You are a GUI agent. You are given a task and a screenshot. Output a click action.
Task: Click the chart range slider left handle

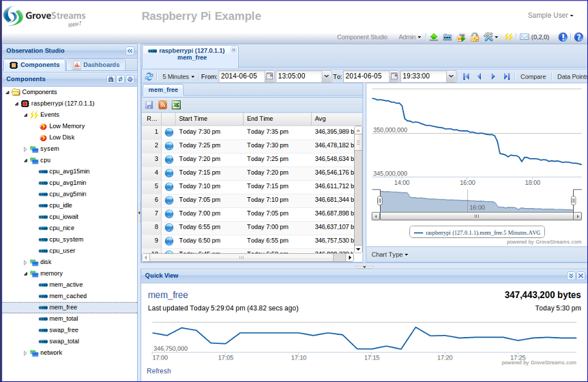[379, 200]
